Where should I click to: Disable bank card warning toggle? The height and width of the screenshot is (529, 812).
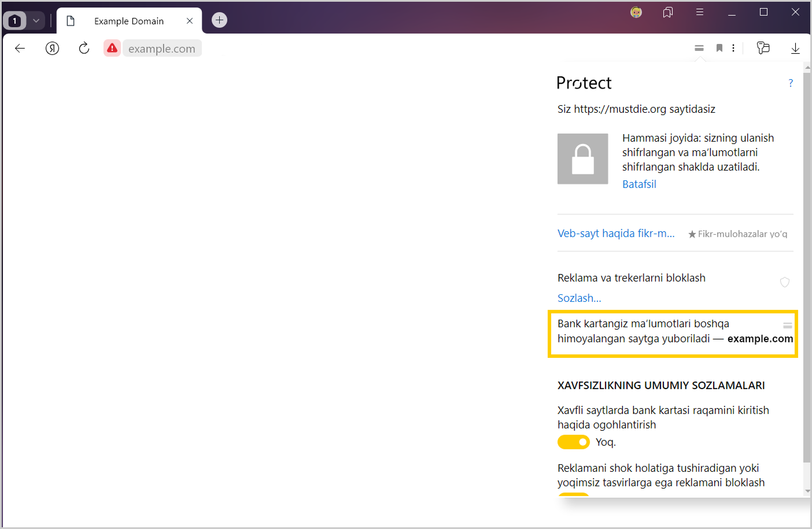[x=573, y=442]
